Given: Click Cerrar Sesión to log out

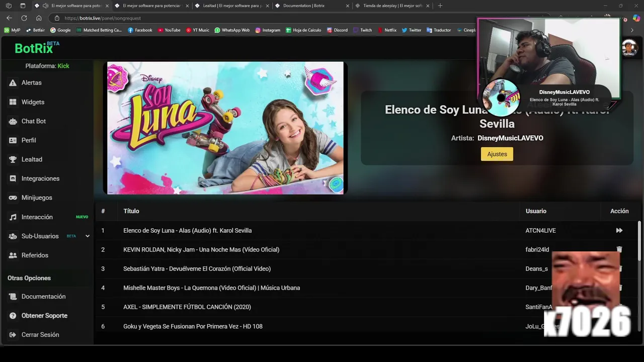Looking at the screenshot, I should pyautogui.click(x=40, y=335).
